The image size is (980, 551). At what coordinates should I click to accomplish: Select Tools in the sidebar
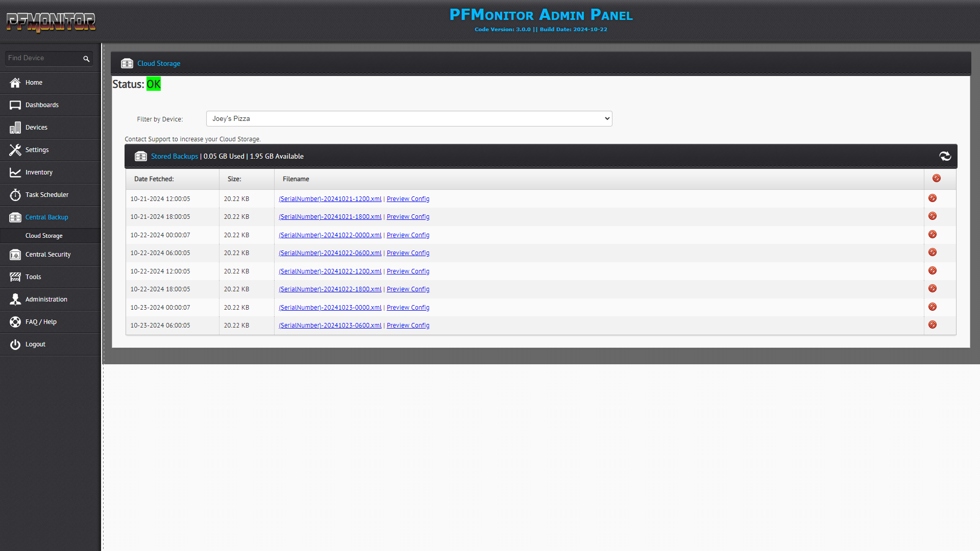50,277
